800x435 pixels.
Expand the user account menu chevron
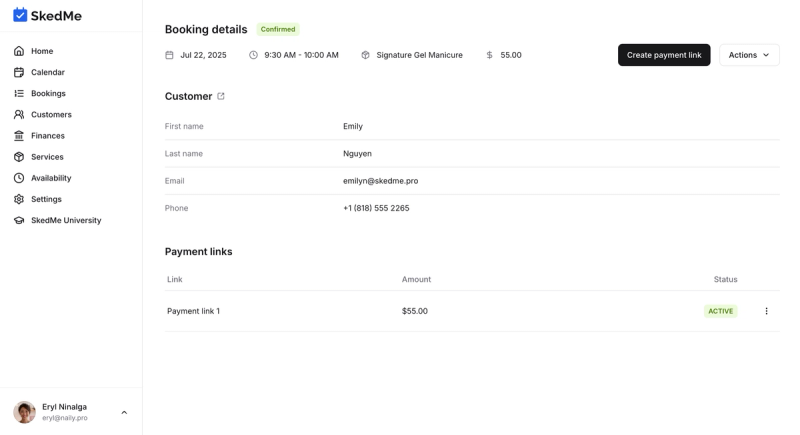[124, 413]
